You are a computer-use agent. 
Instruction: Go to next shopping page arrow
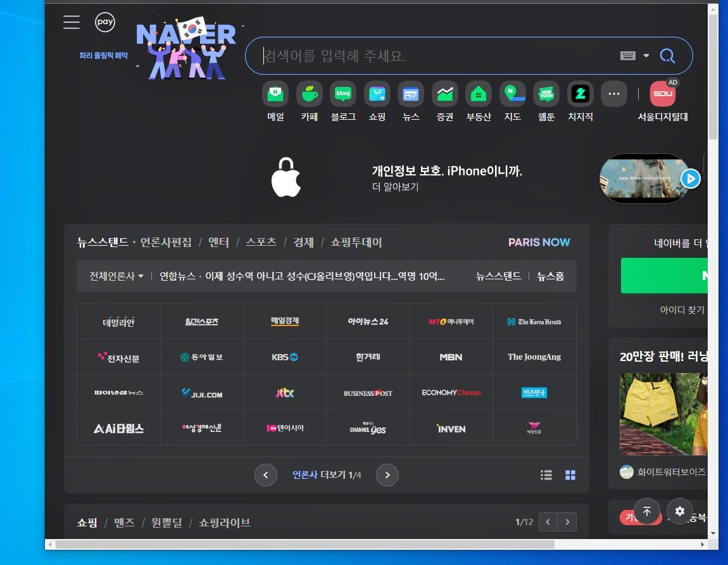(x=567, y=522)
